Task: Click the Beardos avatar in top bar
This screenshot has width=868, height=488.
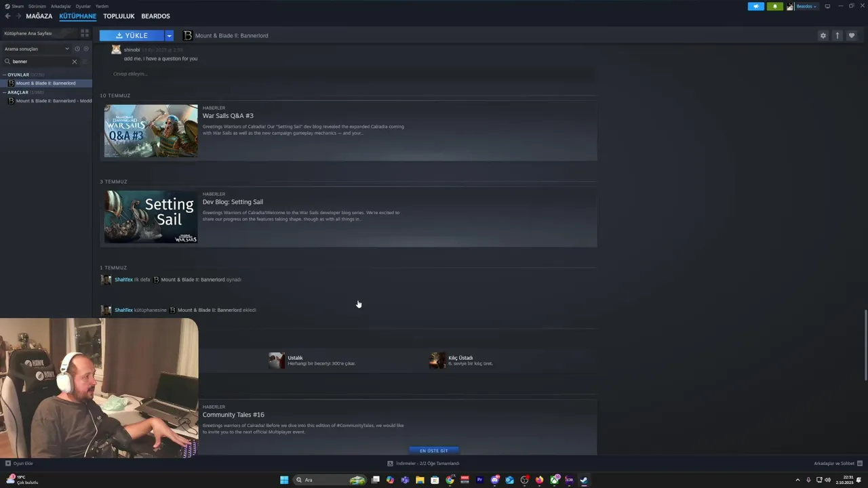Action: tap(790, 6)
